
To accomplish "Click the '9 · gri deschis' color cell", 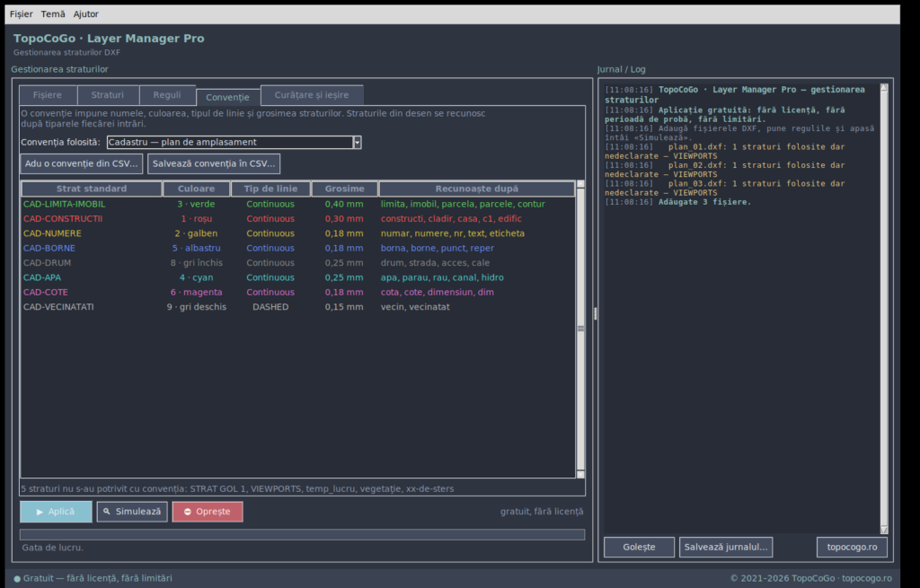I will tap(196, 307).
